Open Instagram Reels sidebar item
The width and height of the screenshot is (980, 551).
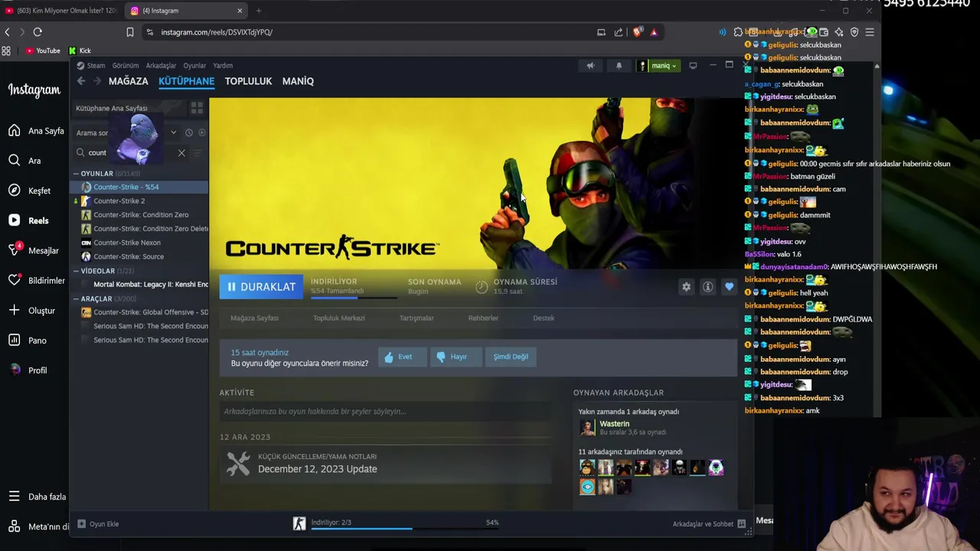(x=28, y=220)
